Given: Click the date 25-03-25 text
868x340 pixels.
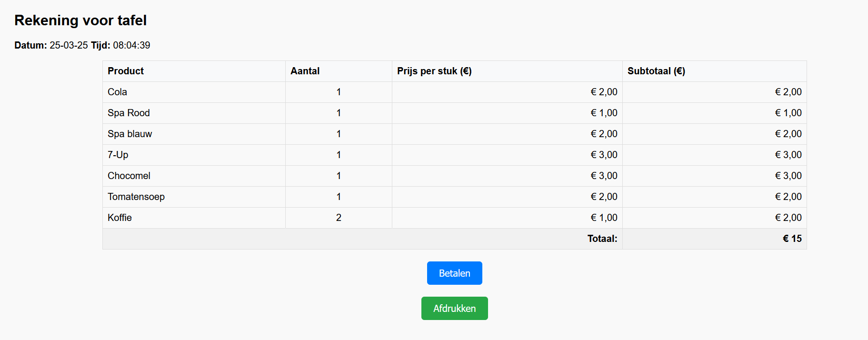Looking at the screenshot, I should click(x=69, y=45).
